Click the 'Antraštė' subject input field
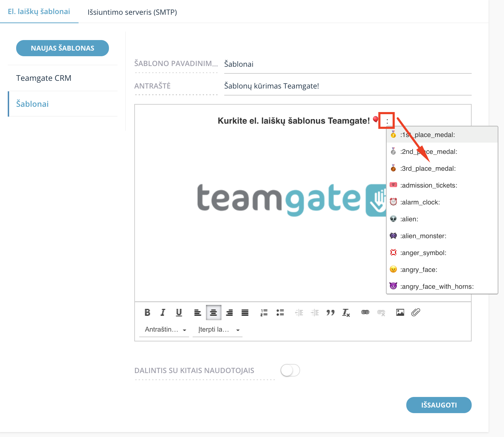This screenshot has height=437, width=504. click(348, 86)
